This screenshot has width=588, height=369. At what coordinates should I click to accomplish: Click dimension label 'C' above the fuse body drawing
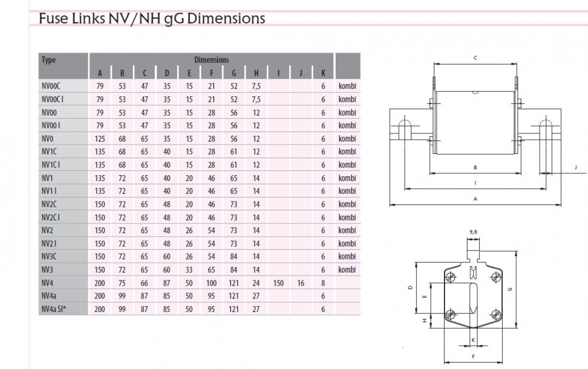point(475,58)
